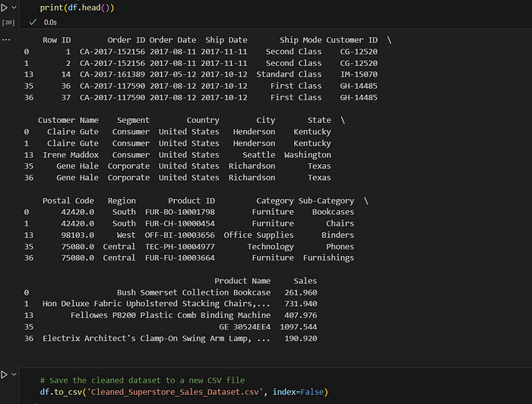Run the print(df.head()) cell

(4, 8)
